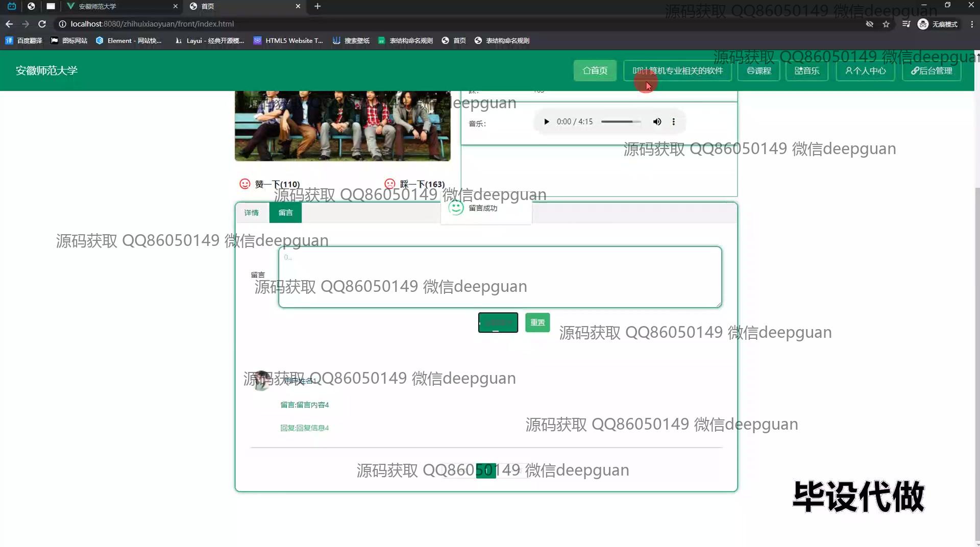Go to 首页 in navigation bar
Screen dimensions: 980x547
[x=595, y=71]
